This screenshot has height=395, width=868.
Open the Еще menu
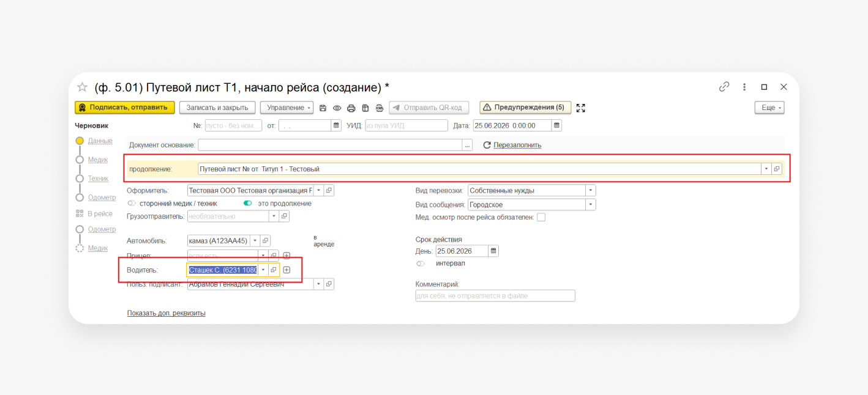pos(769,108)
